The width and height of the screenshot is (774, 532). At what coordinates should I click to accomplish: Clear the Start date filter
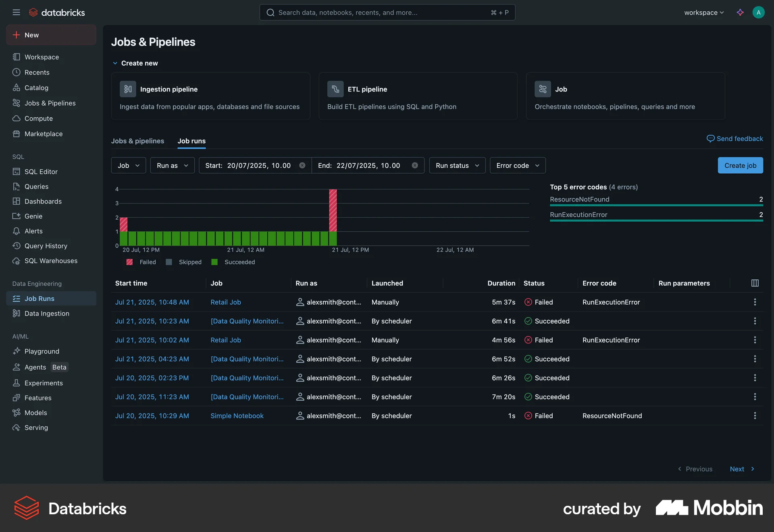click(x=302, y=165)
